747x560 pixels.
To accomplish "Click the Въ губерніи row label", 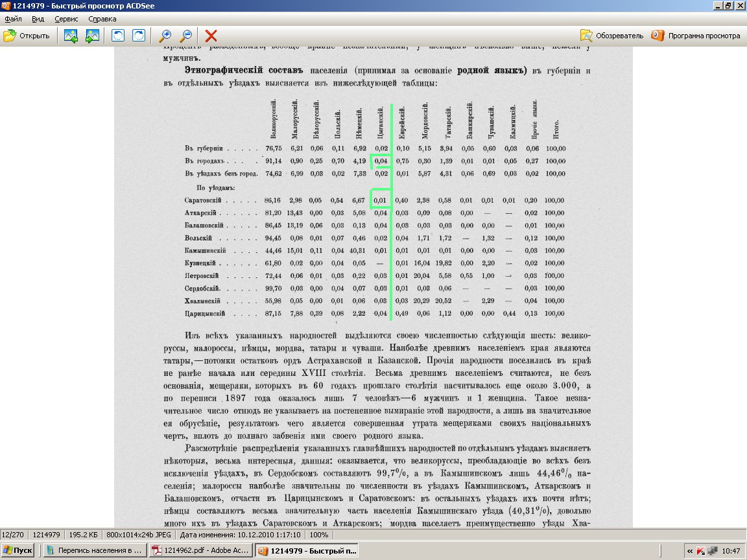I will coord(204,148).
